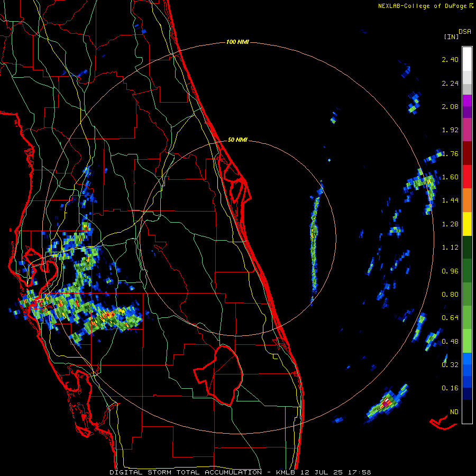The height and width of the screenshot is (476, 476).
Task: Click the 17:58 time stamp
Action: click(x=359, y=472)
